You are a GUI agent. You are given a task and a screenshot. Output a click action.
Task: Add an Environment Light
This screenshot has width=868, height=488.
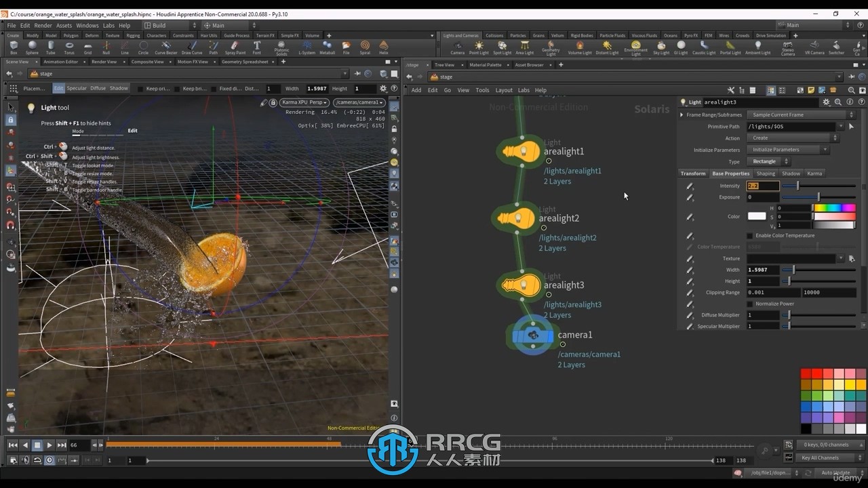(636, 47)
